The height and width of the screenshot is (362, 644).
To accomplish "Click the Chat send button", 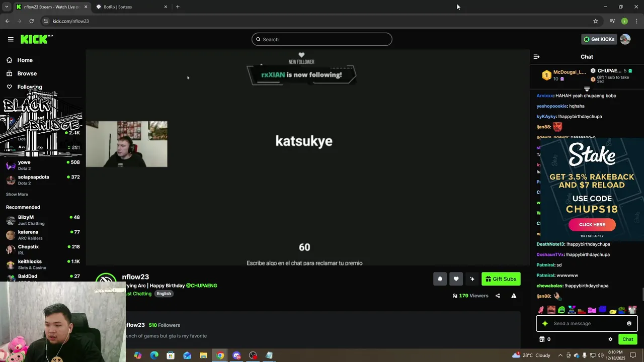I will (x=627, y=339).
